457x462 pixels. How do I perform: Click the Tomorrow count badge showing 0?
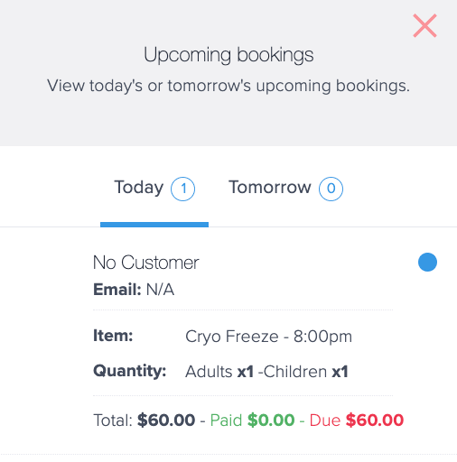331,189
